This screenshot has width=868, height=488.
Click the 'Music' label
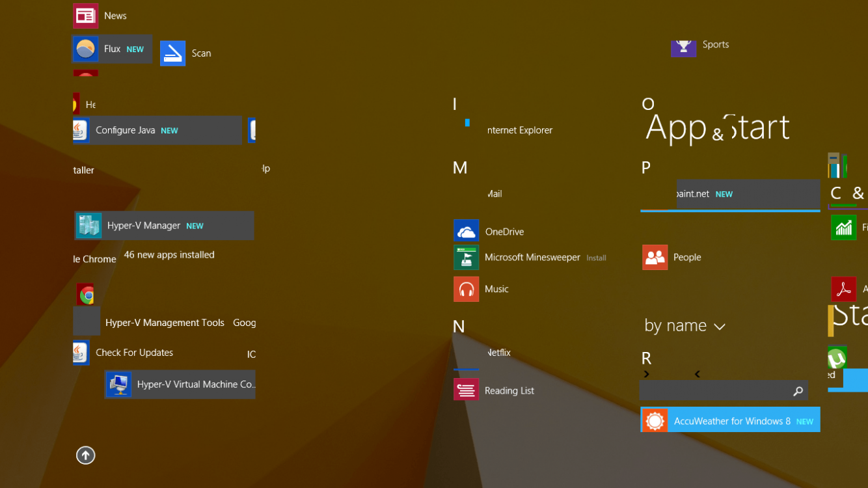pos(496,289)
